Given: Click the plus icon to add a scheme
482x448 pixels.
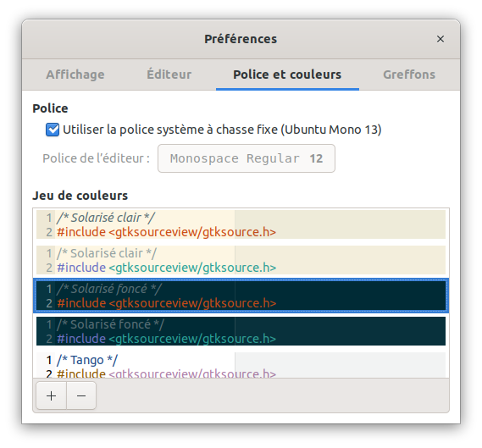Looking at the screenshot, I should pyautogui.click(x=51, y=395).
